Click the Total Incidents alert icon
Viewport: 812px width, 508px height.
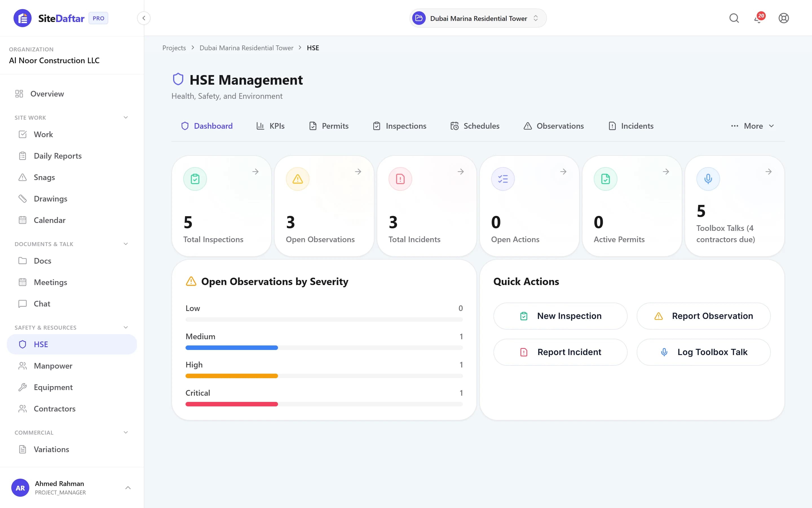400,179
